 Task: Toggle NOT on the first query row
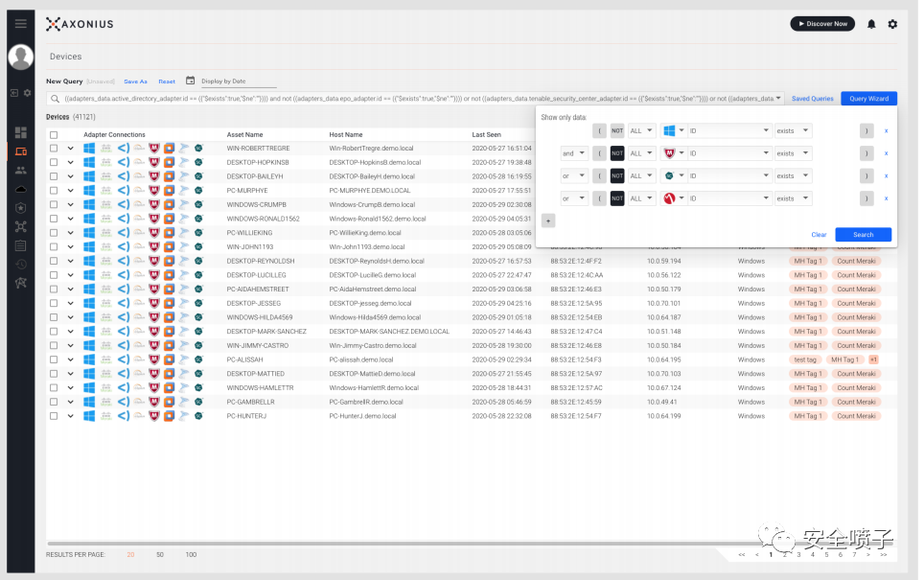click(x=617, y=130)
